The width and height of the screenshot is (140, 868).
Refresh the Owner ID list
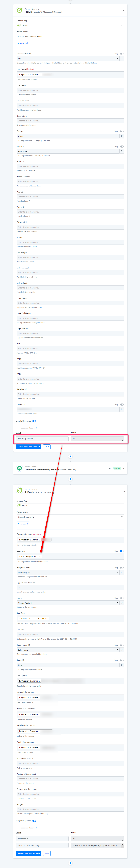[122, 409]
